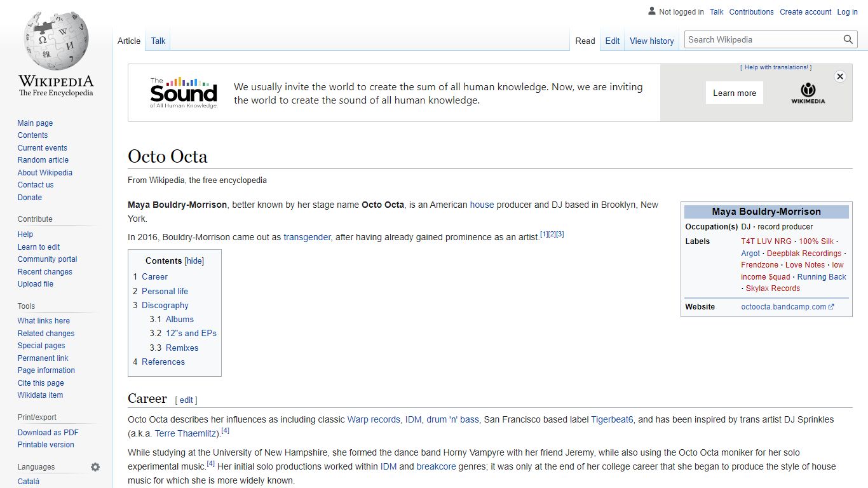868x488 pixels.
Task: Open Special pages link
Action: click(41, 346)
